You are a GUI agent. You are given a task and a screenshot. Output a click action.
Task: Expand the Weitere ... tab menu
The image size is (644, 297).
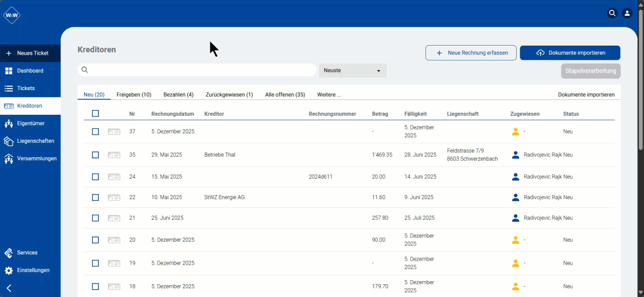click(x=329, y=95)
